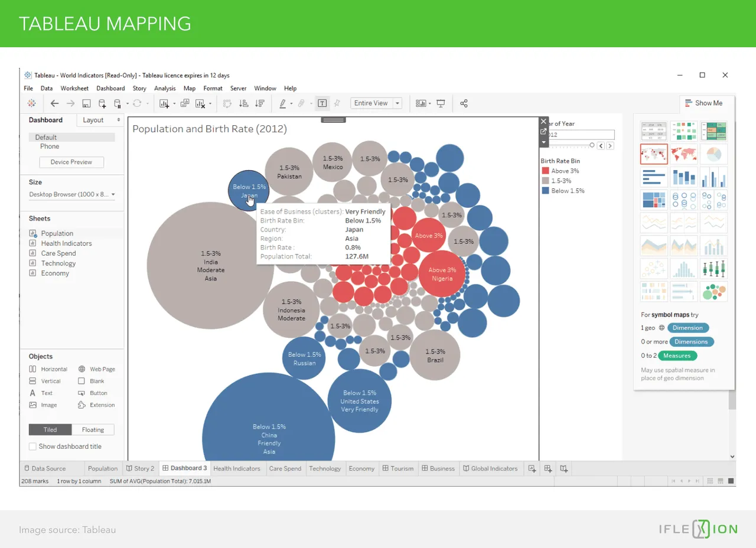
Task: Open the Desktop Browser size dropdown
Action: (x=72, y=194)
